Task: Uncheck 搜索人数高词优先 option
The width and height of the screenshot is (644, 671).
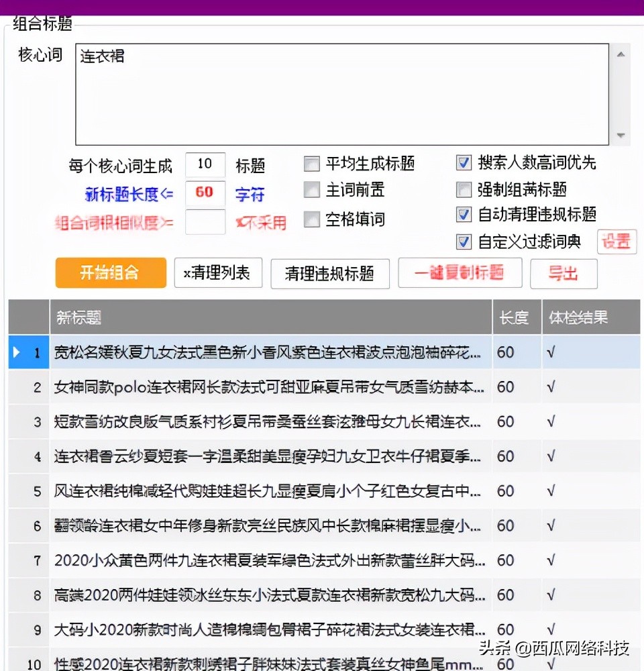Action: point(464,162)
